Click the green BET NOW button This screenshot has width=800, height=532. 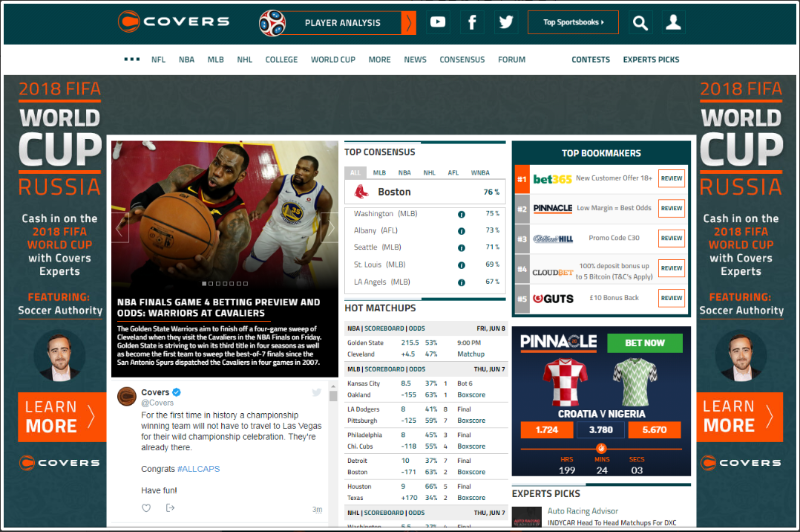click(645, 343)
